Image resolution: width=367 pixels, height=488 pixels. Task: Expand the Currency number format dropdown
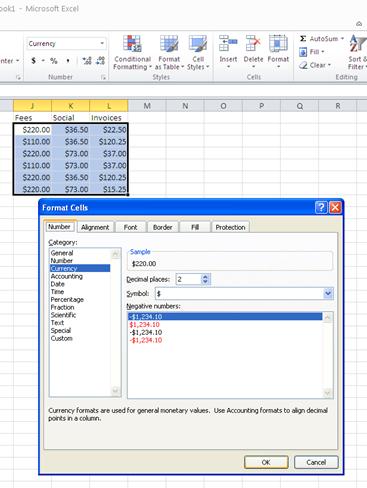pyautogui.click(x=102, y=44)
